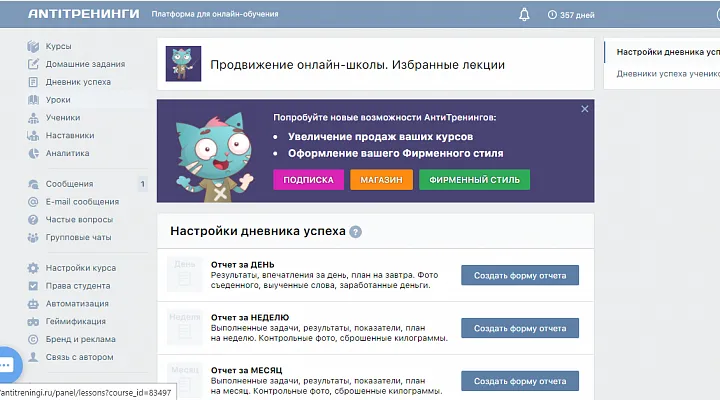Create report form for Отчет за ДЕНЬ
The image size is (720, 400).
coord(519,276)
